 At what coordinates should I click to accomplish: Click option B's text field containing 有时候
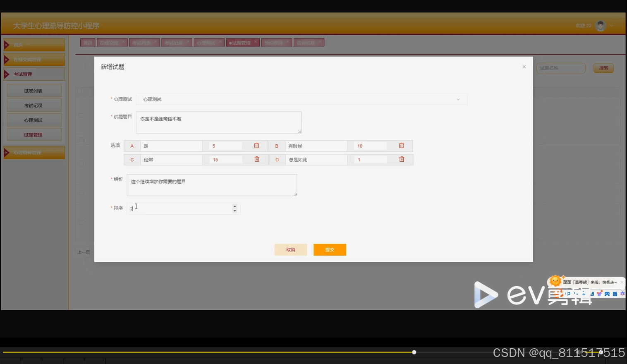316,146
